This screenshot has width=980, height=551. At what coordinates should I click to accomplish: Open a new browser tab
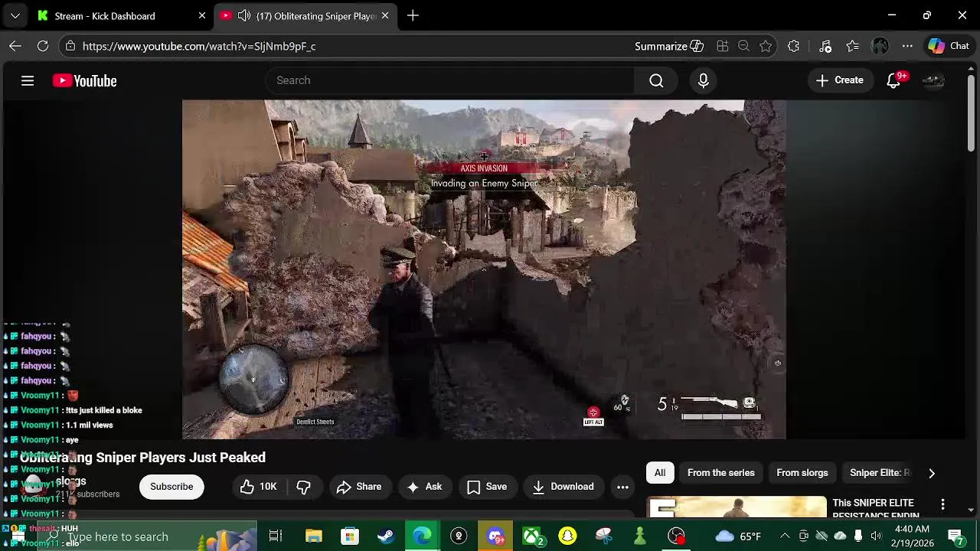click(413, 15)
